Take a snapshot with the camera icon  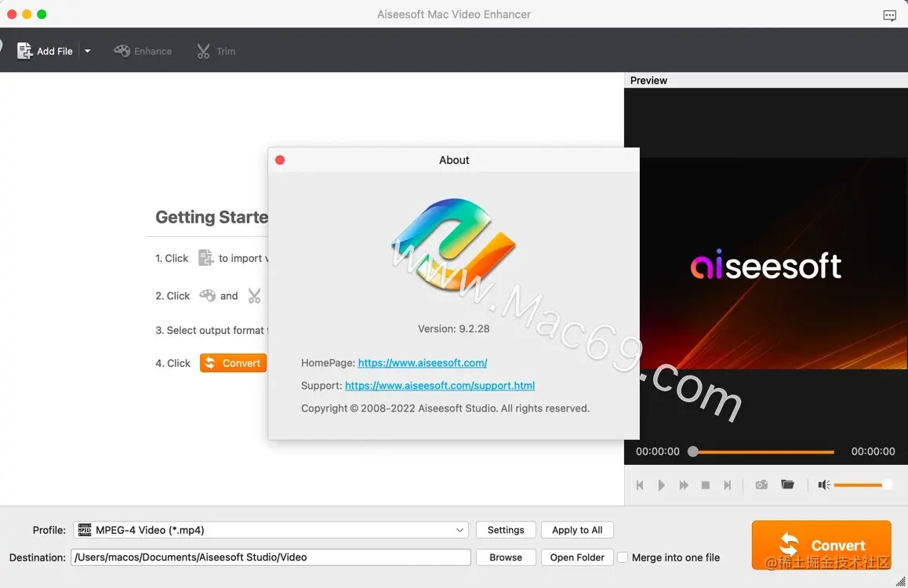[x=761, y=485]
